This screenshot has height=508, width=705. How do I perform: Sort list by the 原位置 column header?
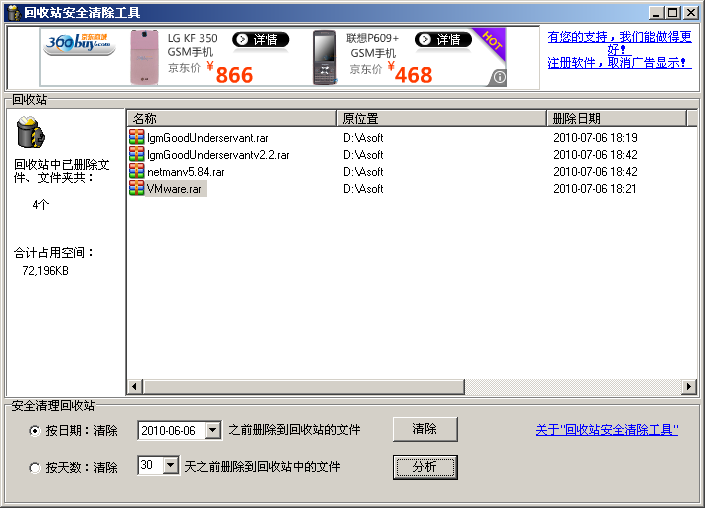[440, 118]
